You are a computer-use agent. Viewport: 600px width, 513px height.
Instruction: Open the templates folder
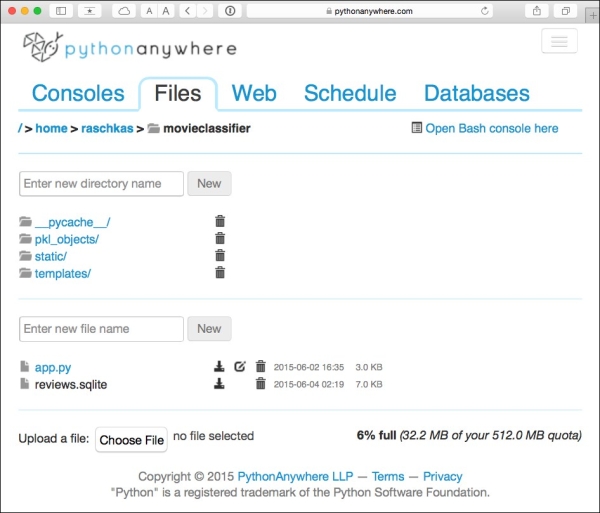point(63,273)
